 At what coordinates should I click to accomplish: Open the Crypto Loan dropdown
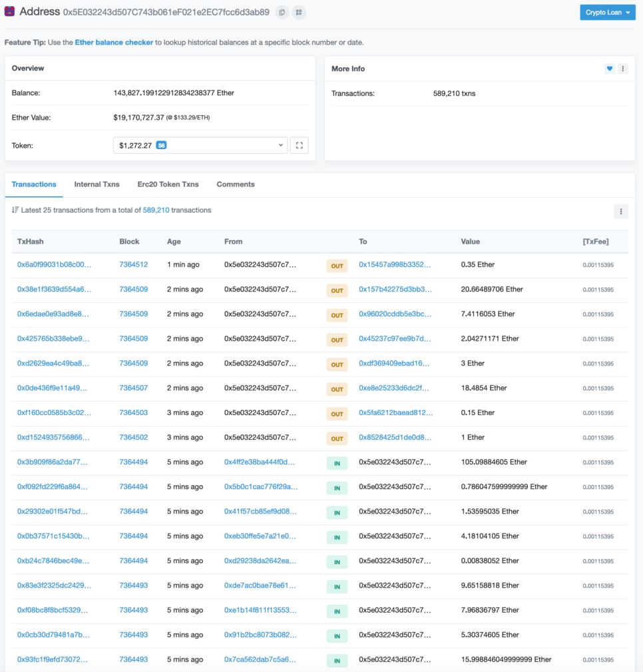608,13
